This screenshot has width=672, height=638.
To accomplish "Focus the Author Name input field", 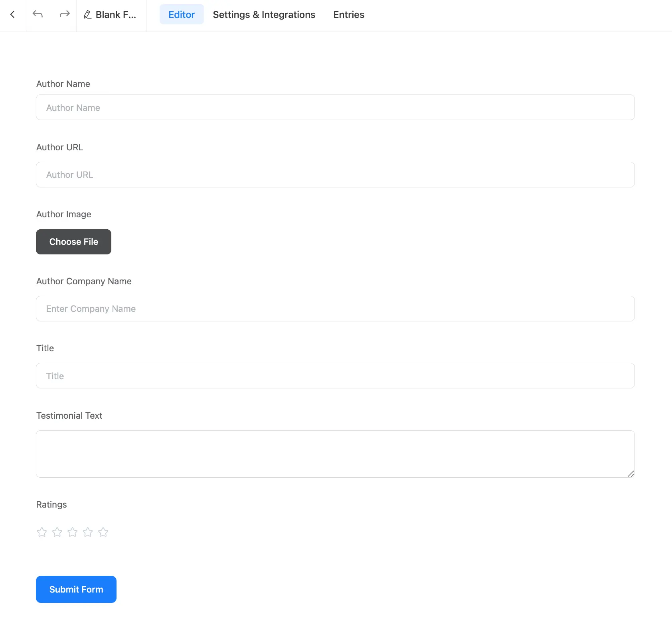I will [335, 108].
